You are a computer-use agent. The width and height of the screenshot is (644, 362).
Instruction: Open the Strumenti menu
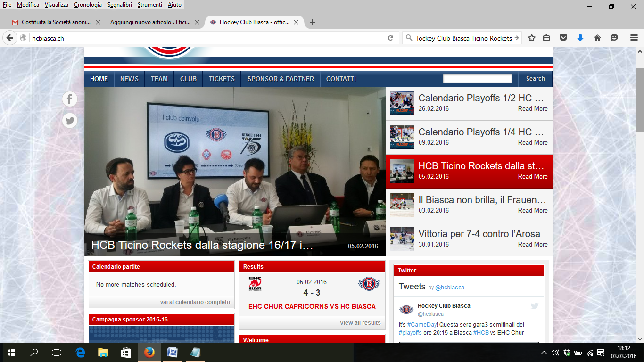(150, 5)
